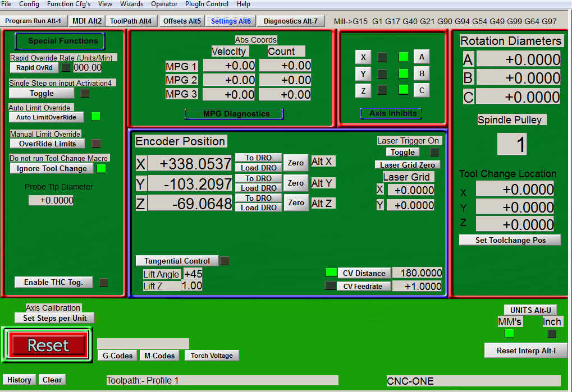
Task: Click X encoder Load DRO
Action: 259,168
